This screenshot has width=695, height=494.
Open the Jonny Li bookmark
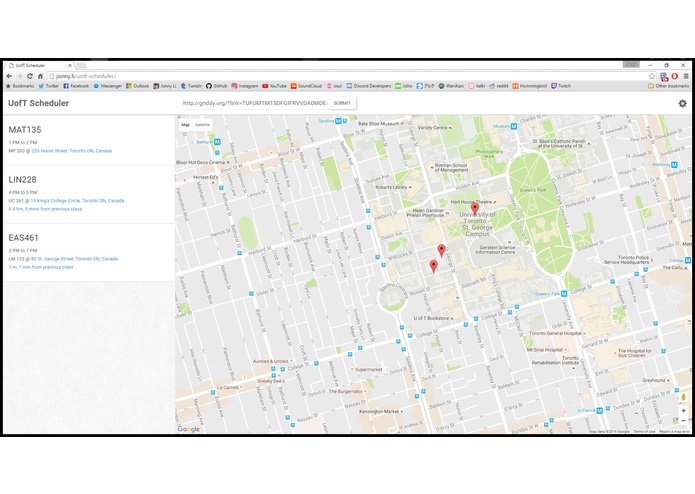pyautogui.click(x=164, y=86)
